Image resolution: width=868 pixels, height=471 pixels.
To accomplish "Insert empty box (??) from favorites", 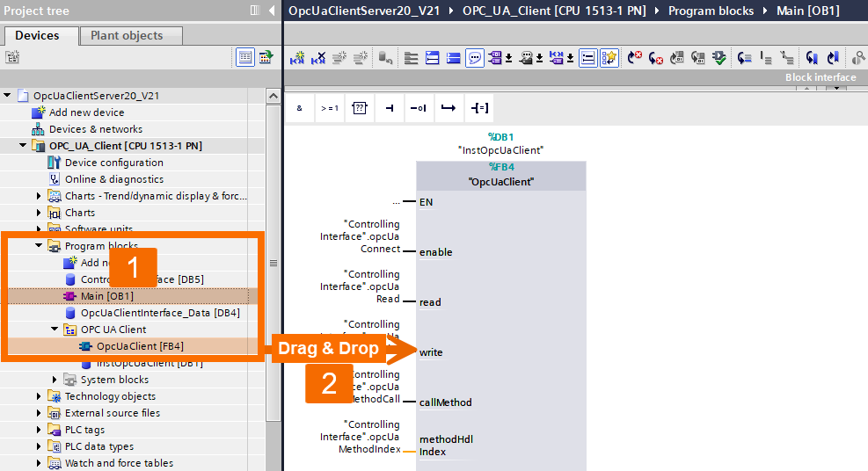I will click(x=360, y=108).
